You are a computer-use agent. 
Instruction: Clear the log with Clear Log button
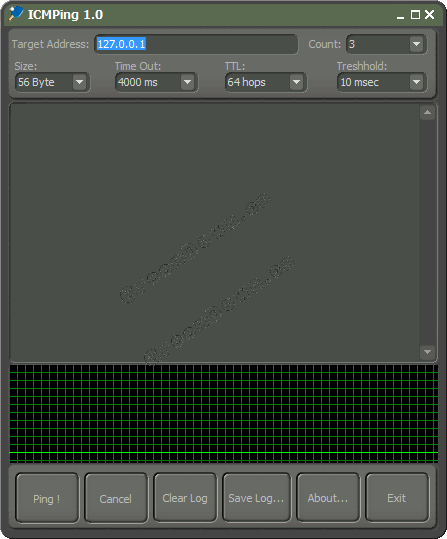click(x=185, y=497)
